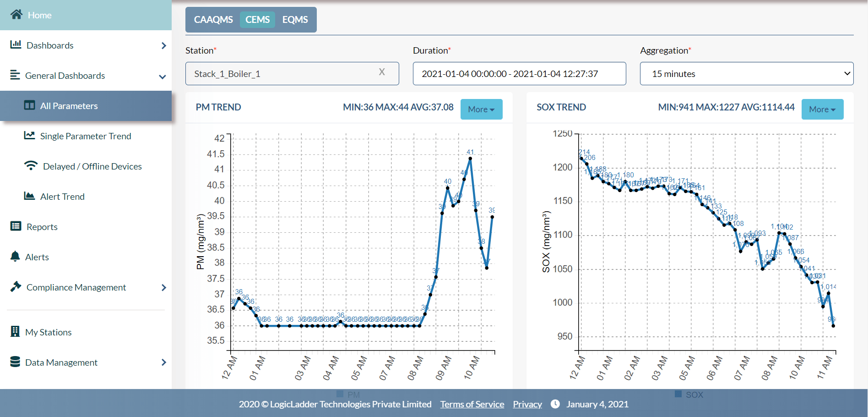Open Delayed / Offline Devices wifi icon
The image size is (868, 417).
coord(31,166)
